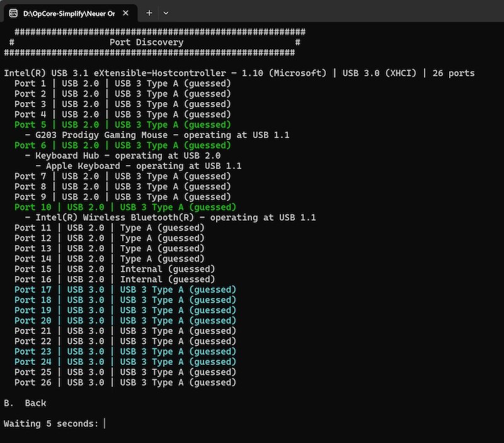The width and height of the screenshot is (504, 443).
Task: Click the Port 1 USB 2.0 row
Action: pyautogui.click(x=122, y=84)
